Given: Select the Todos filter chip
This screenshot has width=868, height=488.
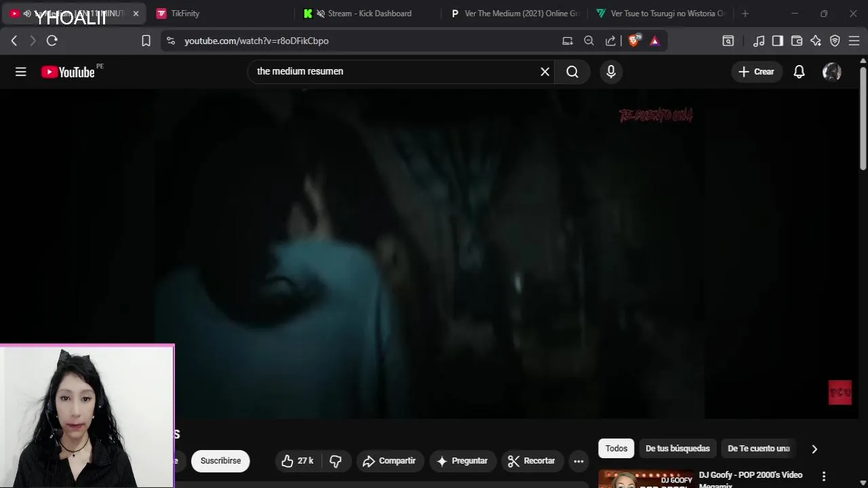Looking at the screenshot, I should coord(616,448).
